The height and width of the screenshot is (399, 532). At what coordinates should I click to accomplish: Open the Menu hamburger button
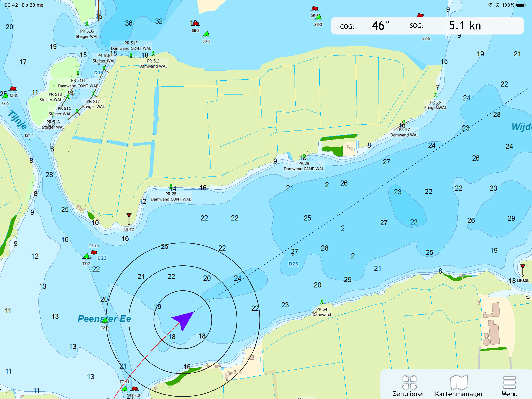[509, 383]
